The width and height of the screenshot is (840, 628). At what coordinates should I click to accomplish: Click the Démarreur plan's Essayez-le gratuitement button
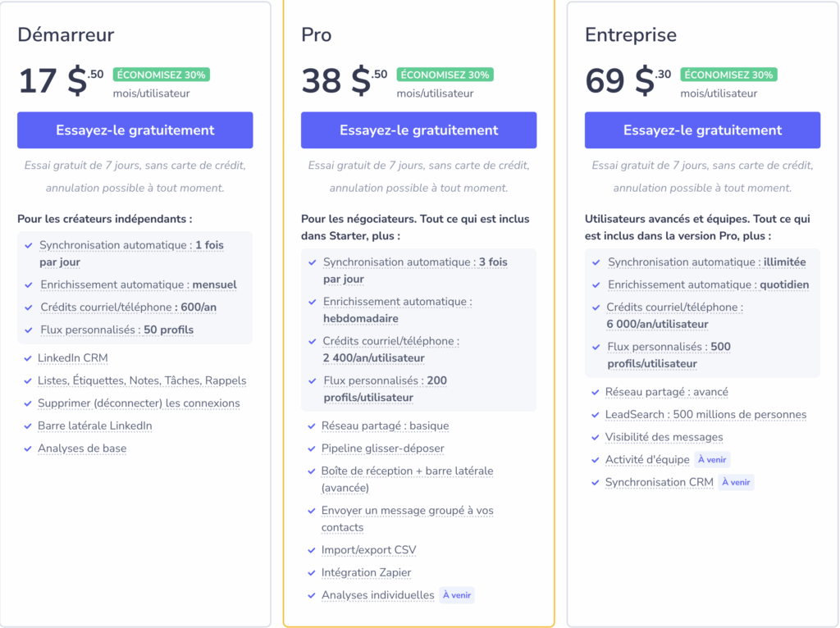coord(135,130)
